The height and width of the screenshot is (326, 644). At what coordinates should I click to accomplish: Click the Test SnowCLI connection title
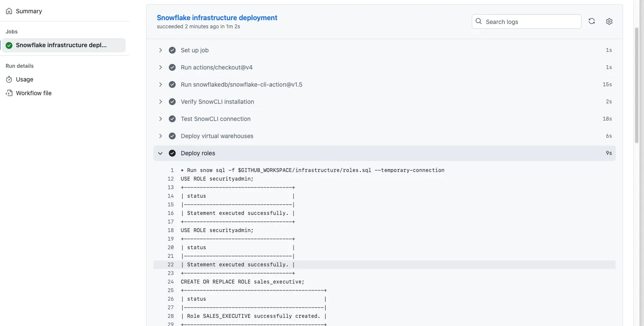(216, 119)
